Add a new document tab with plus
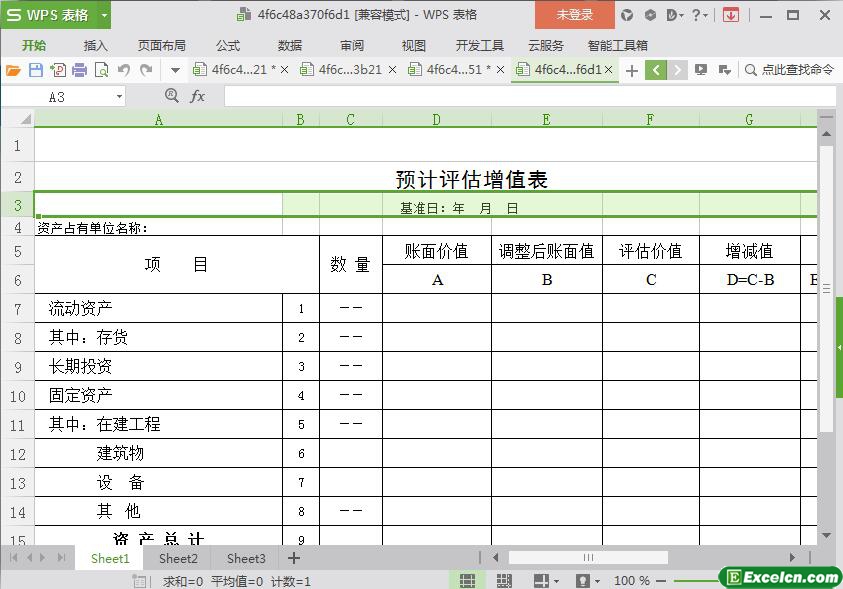Screen dimensions: 843x589 632,70
